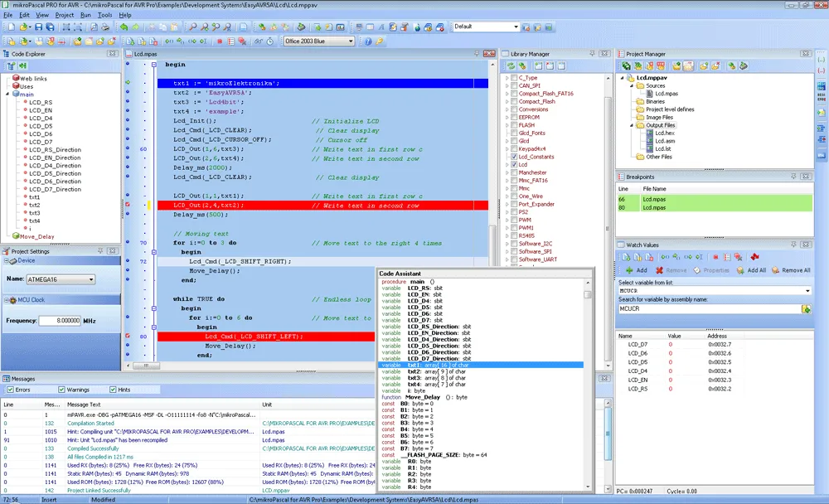The width and height of the screenshot is (829, 504).
Task: Toggle the Warnings checkbox in Messages
Action: tap(61, 390)
